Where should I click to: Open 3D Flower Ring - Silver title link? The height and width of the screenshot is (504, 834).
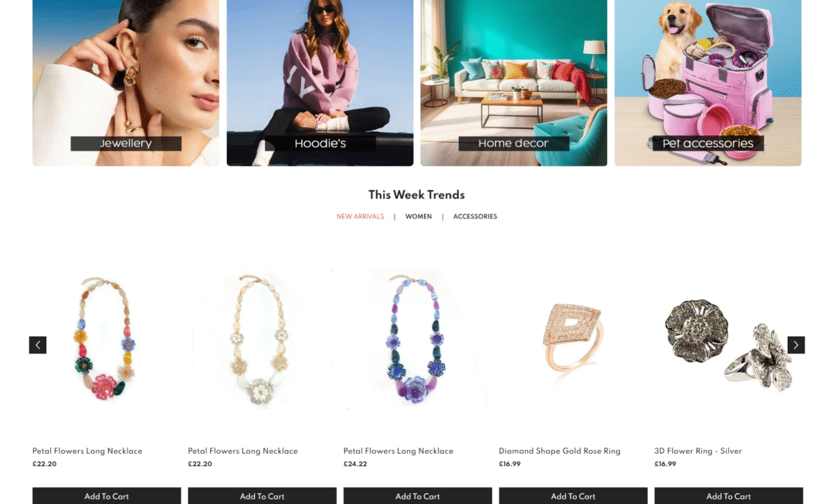coord(698,451)
